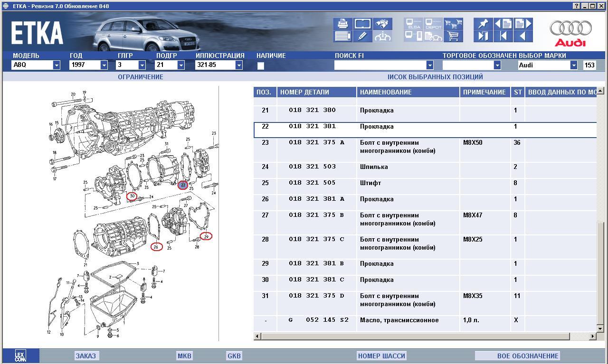Switch to the MKB tab at bottom
Viewport: 608px width, 364px height.
point(184,356)
